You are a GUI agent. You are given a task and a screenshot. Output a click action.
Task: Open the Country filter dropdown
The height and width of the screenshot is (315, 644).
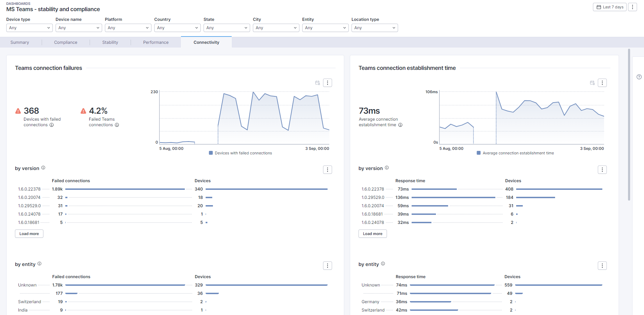coord(177,28)
